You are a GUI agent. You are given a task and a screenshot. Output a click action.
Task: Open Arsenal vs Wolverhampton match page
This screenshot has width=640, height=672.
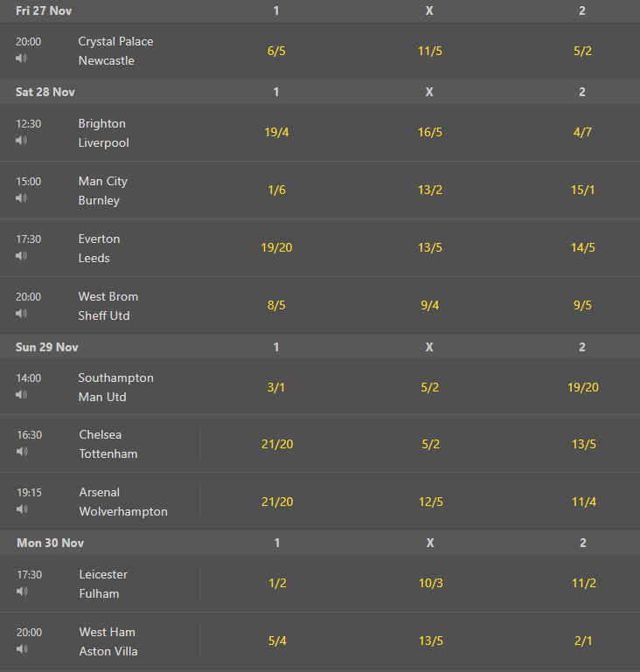pos(123,502)
